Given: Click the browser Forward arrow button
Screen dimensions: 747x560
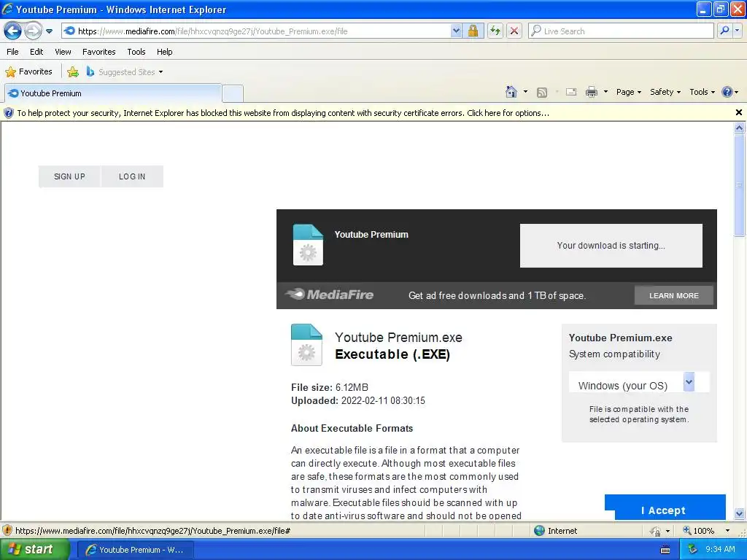Looking at the screenshot, I should [33, 31].
